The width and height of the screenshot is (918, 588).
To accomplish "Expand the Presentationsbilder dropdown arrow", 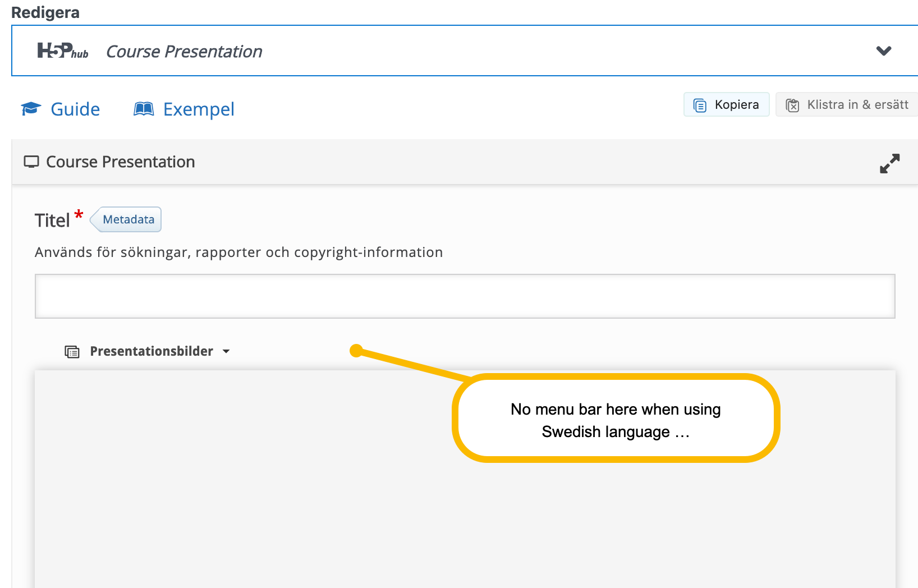I will point(226,351).
